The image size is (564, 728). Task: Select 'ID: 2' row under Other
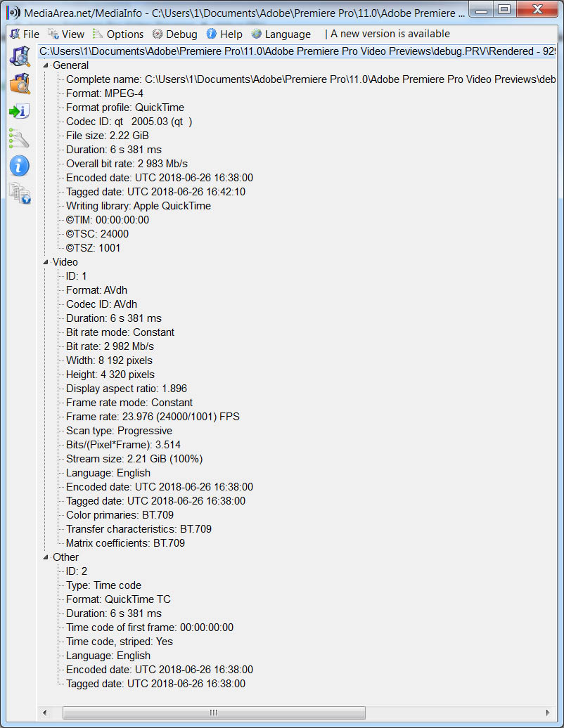point(76,571)
